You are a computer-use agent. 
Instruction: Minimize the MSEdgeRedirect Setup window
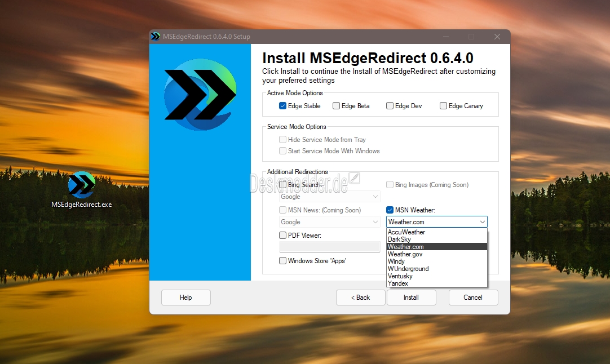446,37
